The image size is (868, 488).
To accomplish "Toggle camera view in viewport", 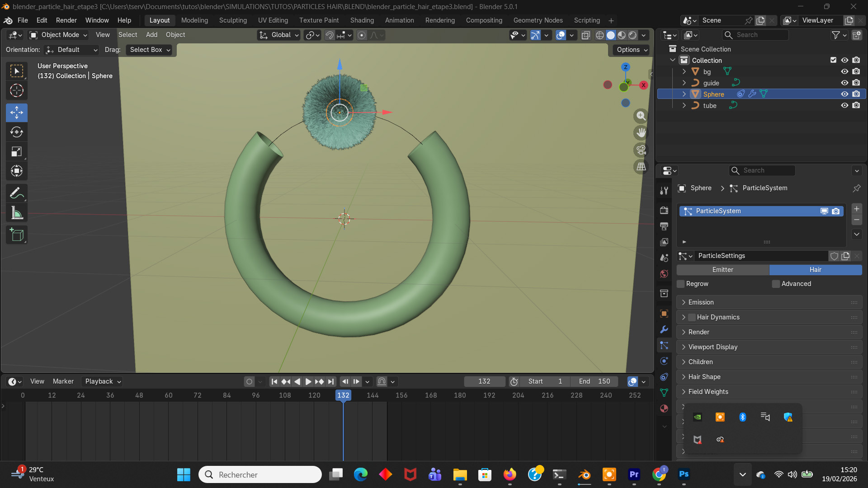I will point(641,150).
